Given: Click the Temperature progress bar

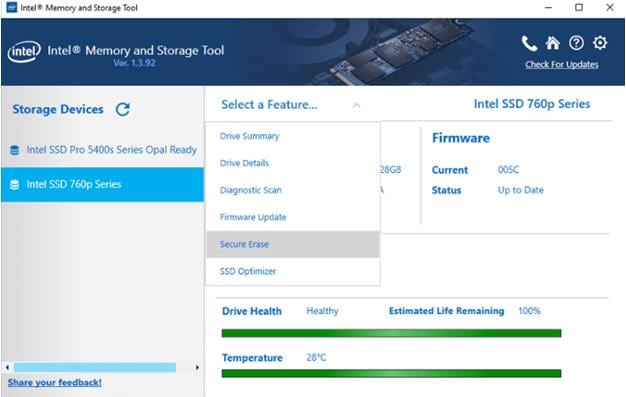Looking at the screenshot, I should pyautogui.click(x=391, y=373).
